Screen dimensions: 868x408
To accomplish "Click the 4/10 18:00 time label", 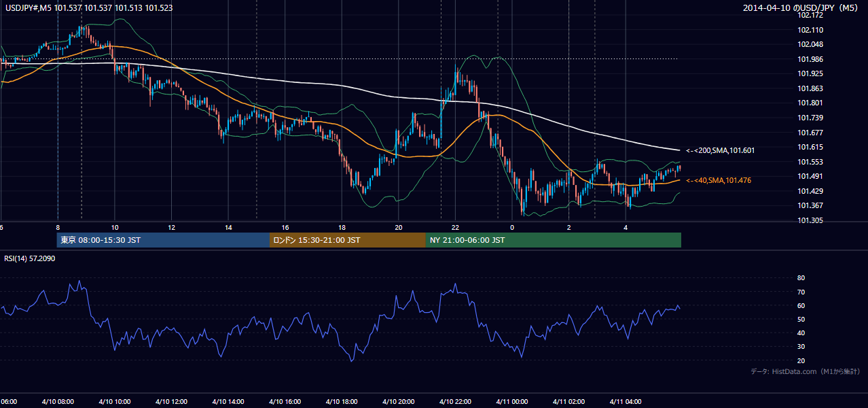I will point(342,401).
